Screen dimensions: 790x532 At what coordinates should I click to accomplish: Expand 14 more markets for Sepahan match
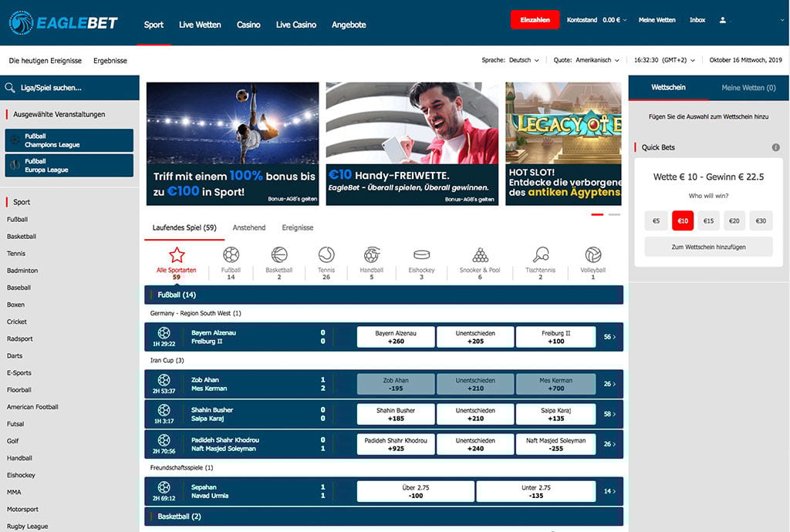(x=609, y=491)
